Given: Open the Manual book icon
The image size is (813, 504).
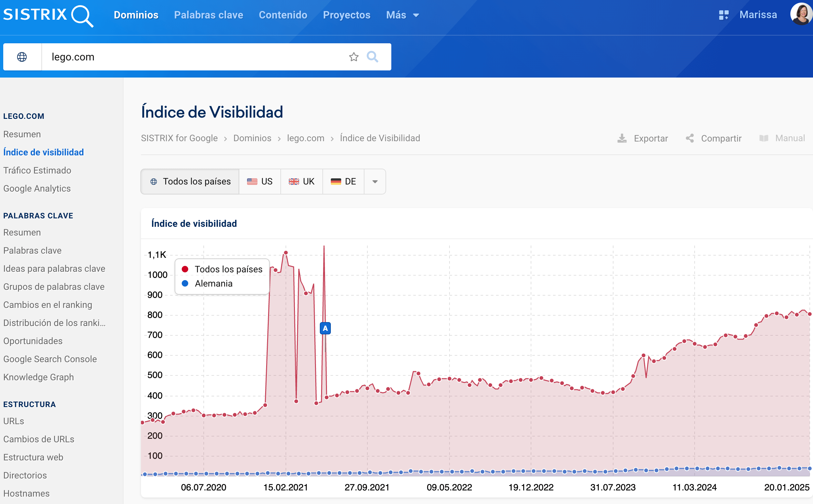Looking at the screenshot, I should pyautogui.click(x=764, y=138).
